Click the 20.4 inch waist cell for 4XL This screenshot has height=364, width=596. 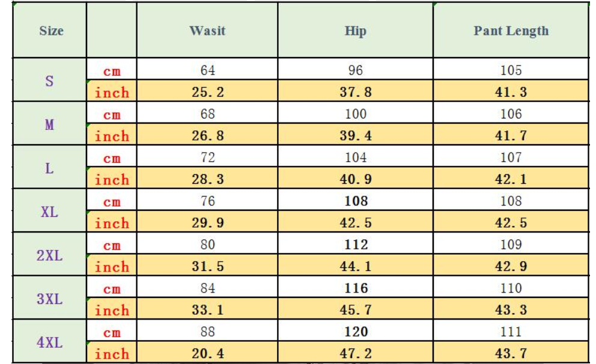[x=207, y=354]
